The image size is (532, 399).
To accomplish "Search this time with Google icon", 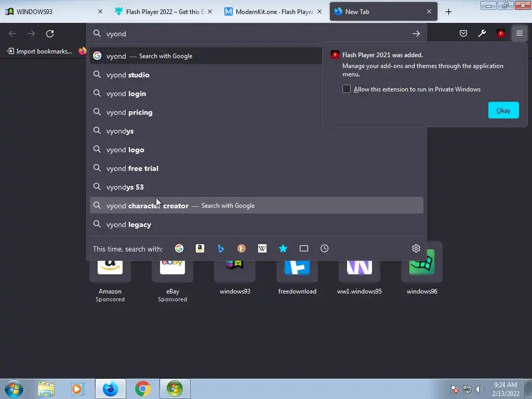I will click(x=179, y=249).
